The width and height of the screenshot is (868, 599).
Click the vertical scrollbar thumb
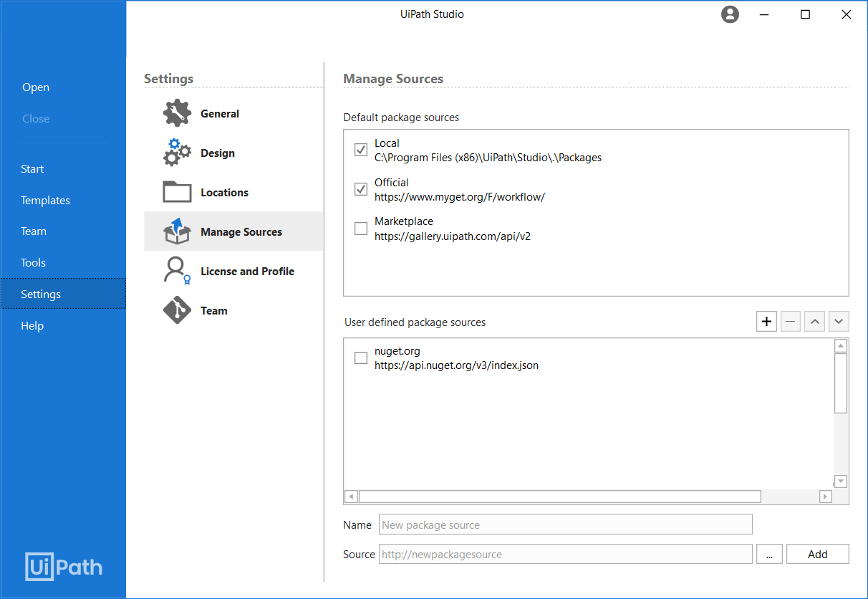[841, 383]
